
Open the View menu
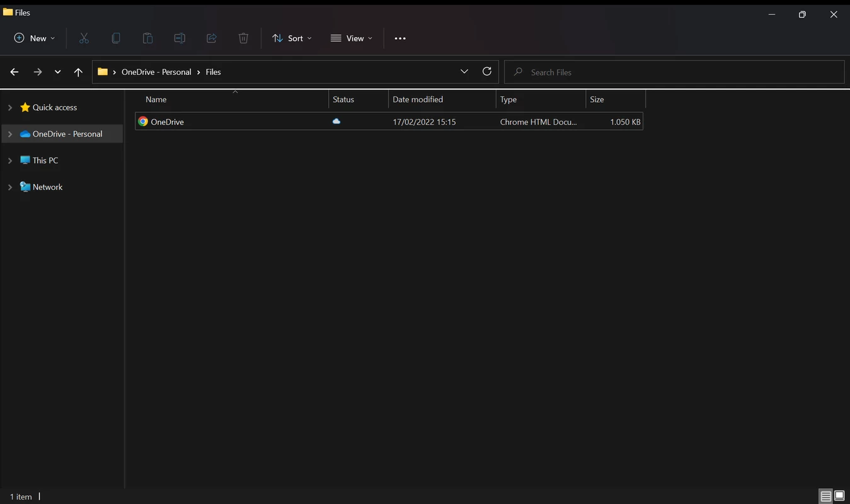(352, 38)
